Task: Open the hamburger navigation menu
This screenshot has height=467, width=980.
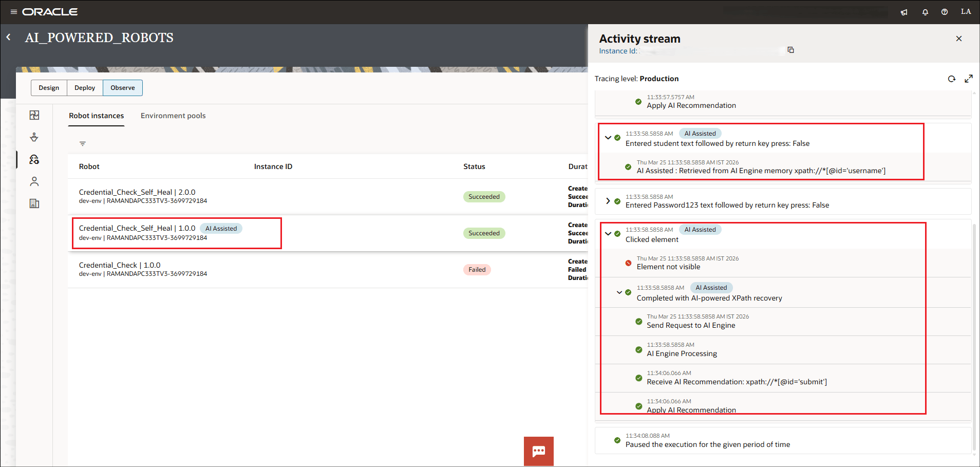Action: pos(14,12)
